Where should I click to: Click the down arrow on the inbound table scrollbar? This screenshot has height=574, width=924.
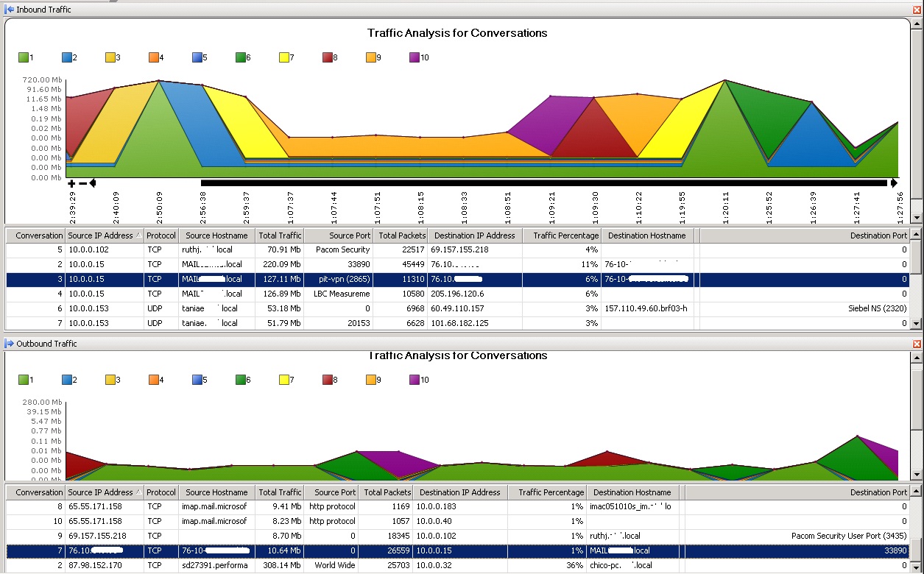(917, 323)
